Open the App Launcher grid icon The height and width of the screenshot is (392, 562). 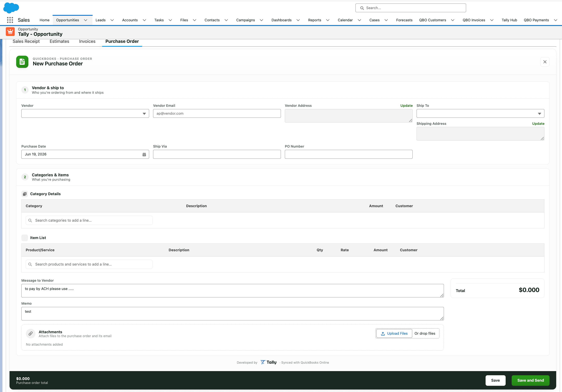pyautogui.click(x=10, y=20)
